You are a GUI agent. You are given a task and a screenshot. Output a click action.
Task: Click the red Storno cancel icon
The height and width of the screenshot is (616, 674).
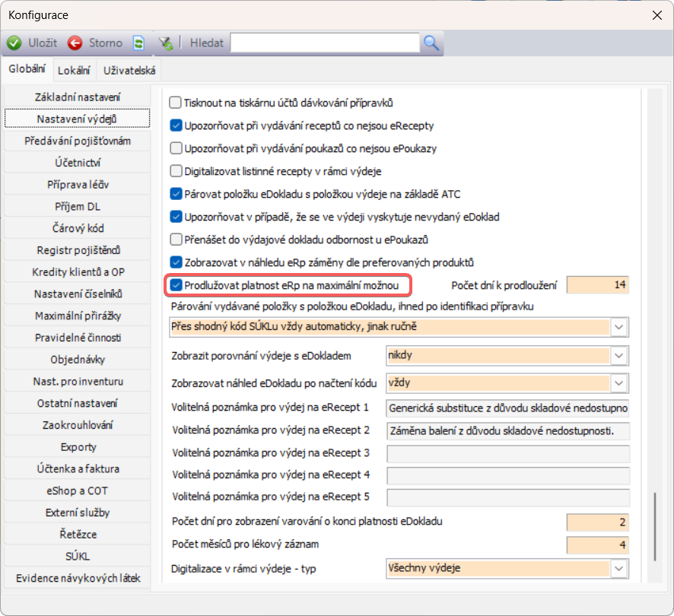75,43
